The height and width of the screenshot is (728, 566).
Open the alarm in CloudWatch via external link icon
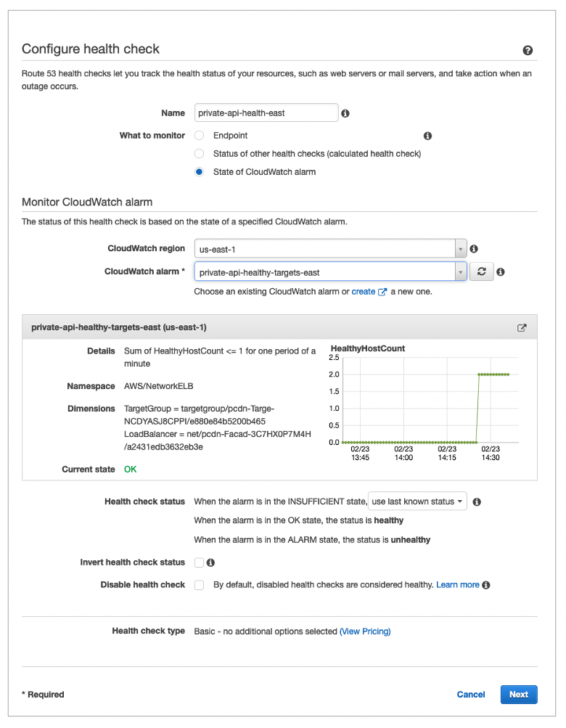pyautogui.click(x=522, y=327)
